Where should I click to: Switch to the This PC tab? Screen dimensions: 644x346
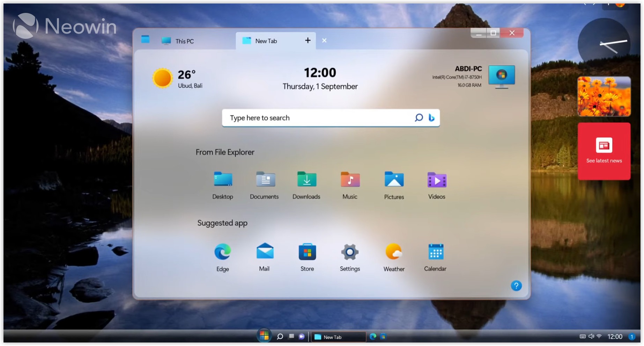pos(185,41)
